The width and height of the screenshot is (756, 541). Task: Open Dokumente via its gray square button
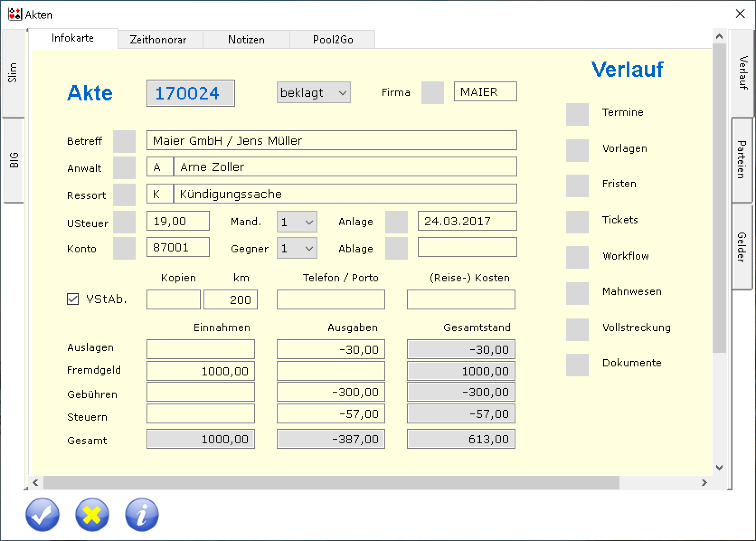[x=577, y=365]
